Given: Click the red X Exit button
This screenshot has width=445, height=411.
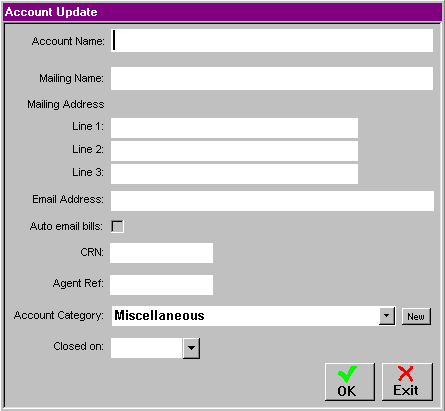Looking at the screenshot, I should tap(407, 382).
